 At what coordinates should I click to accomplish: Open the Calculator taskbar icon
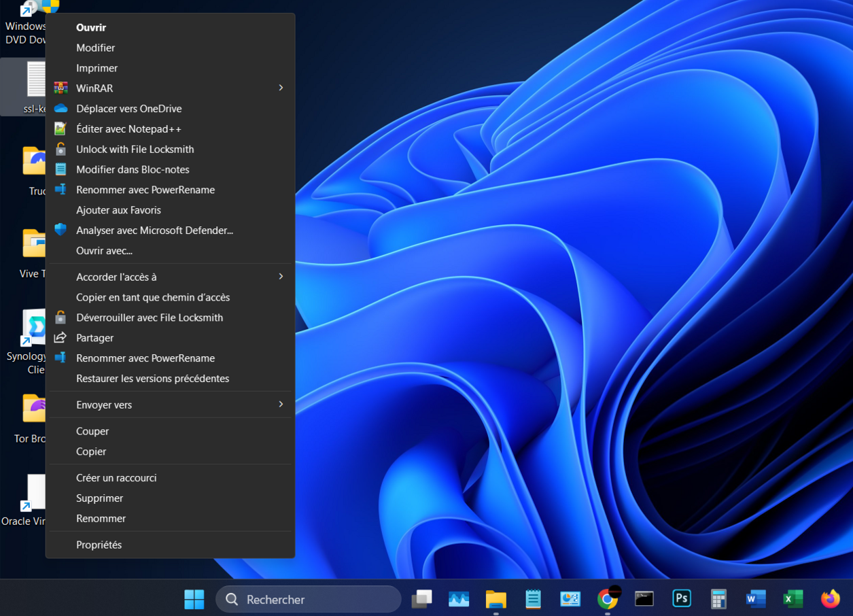[x=718, y=598]
